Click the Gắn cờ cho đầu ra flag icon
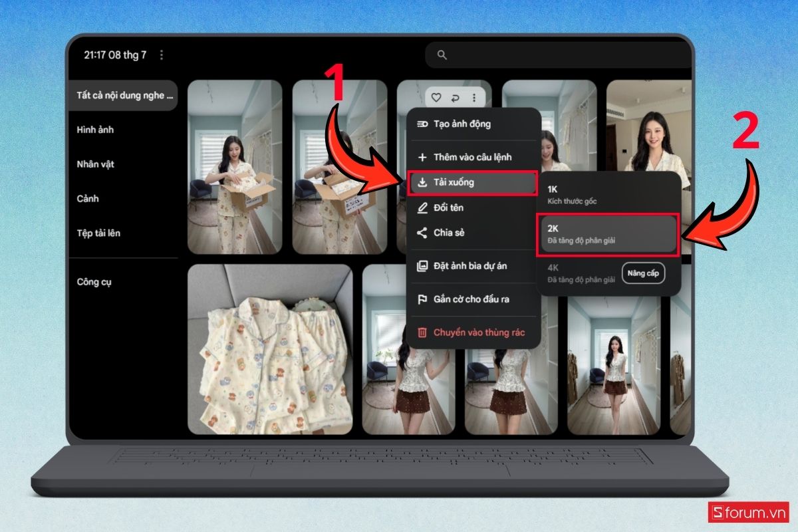 pyautogui.click(x=422, y=299)
